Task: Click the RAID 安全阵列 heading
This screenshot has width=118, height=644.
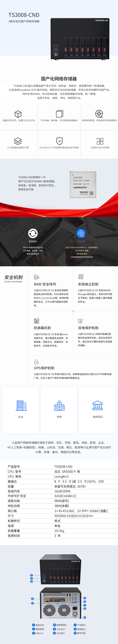Action: point(45,284)
